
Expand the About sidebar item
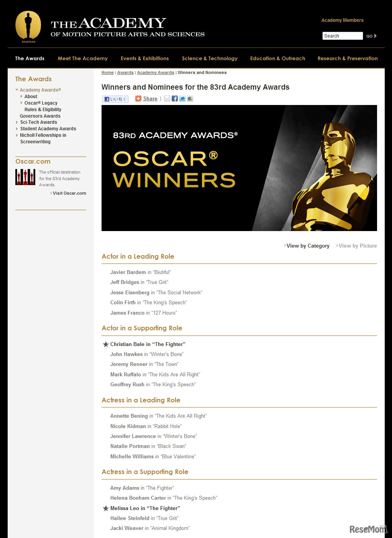[x=21, y=97]
